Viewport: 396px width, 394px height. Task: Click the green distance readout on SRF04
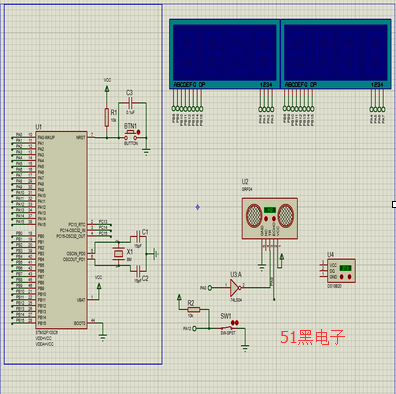[x=270, y=210]
